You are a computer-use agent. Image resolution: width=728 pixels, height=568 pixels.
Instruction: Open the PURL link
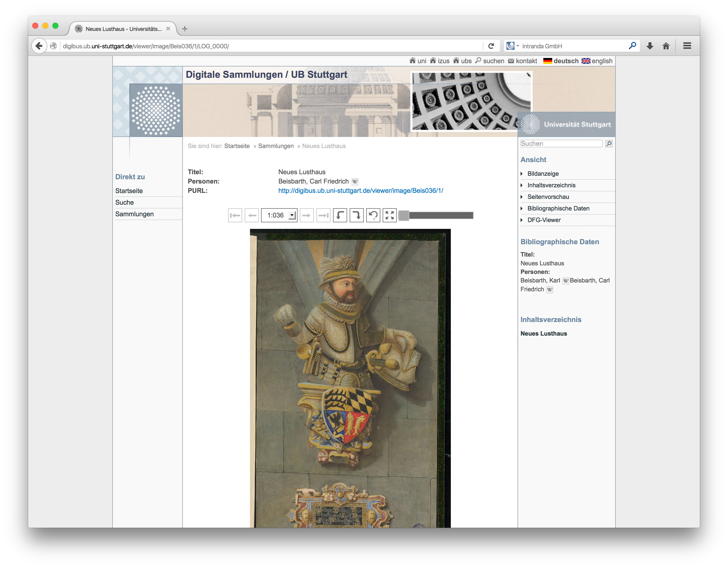[x=361, y=191]
